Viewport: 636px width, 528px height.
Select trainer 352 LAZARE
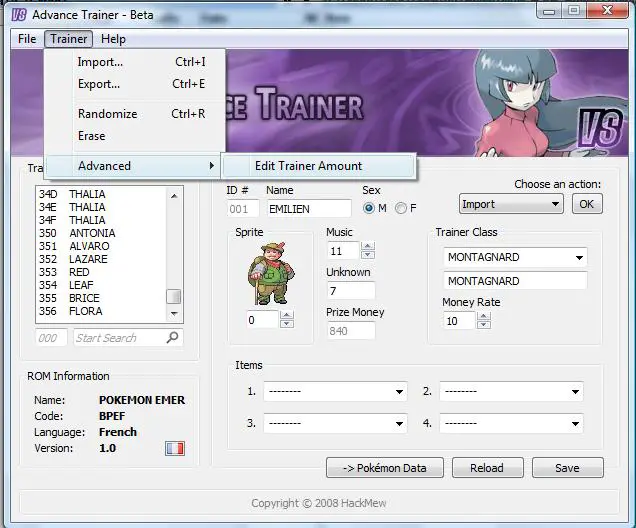(101, 259)
